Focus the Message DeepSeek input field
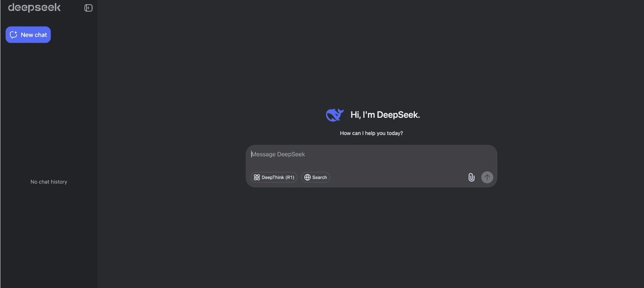This screenshot has height=288, width=644. [x=371, y=155]
